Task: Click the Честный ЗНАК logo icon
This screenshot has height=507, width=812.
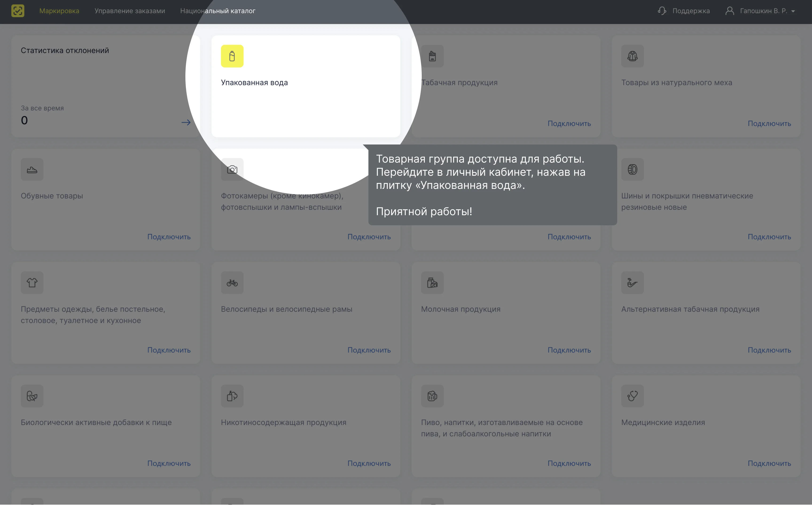Action: coord(18,11)
